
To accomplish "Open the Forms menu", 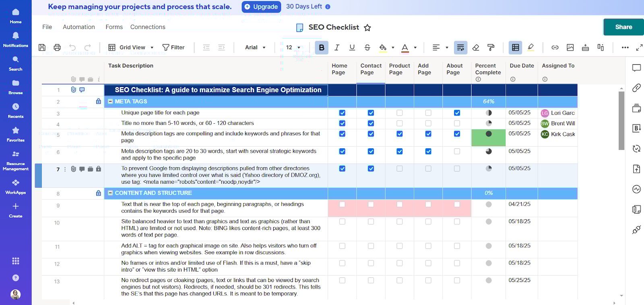I will (114, 27).
